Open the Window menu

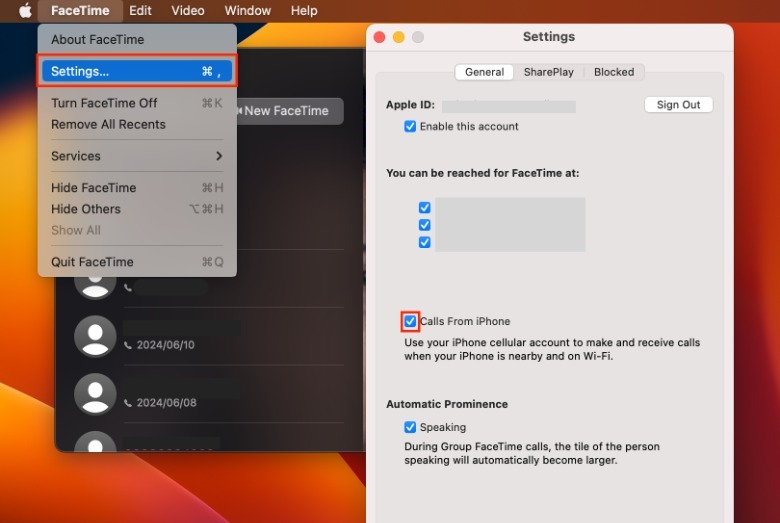pos(248,10)
